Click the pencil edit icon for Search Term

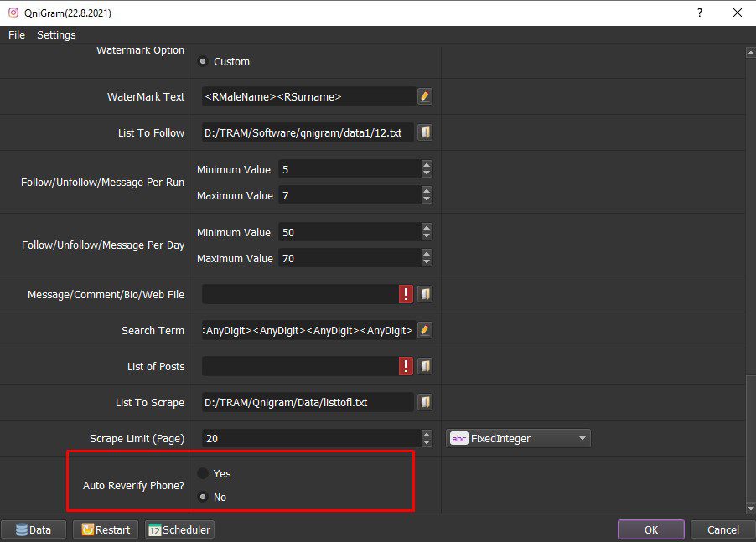[x=424, y=330]
